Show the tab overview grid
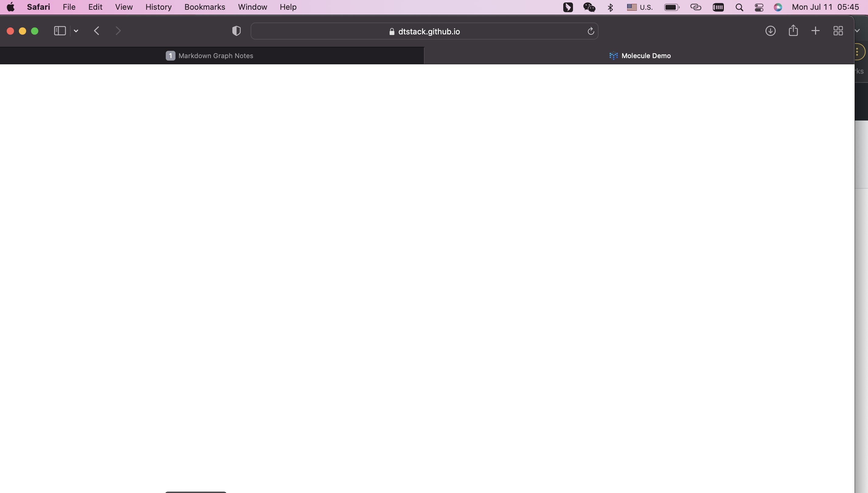The height and width of the screenshot is (493, 868). (x=838, y=31)
